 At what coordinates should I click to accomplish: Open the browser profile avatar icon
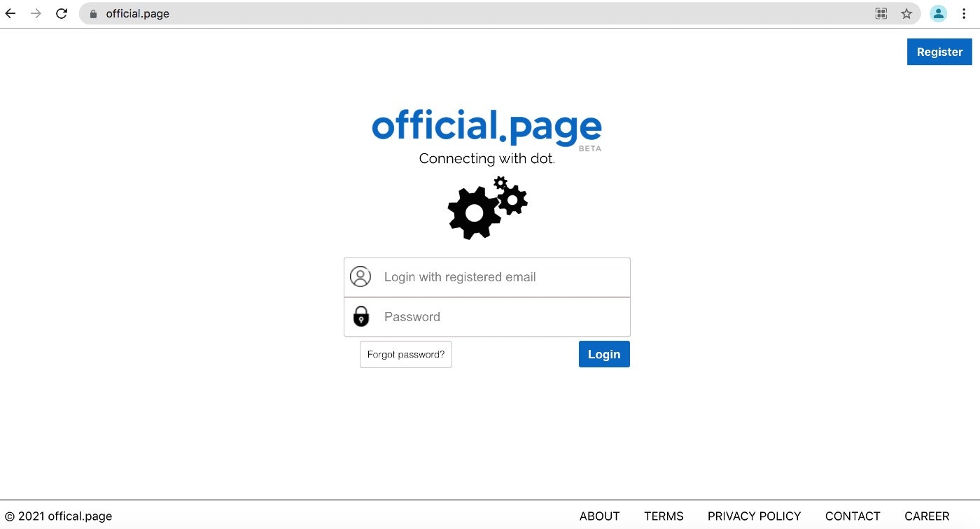pos(938,13)
